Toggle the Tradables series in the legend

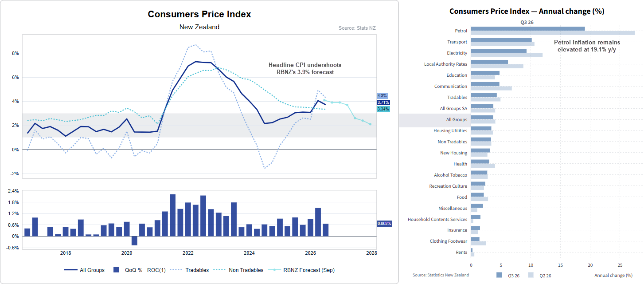coord(189,270)
